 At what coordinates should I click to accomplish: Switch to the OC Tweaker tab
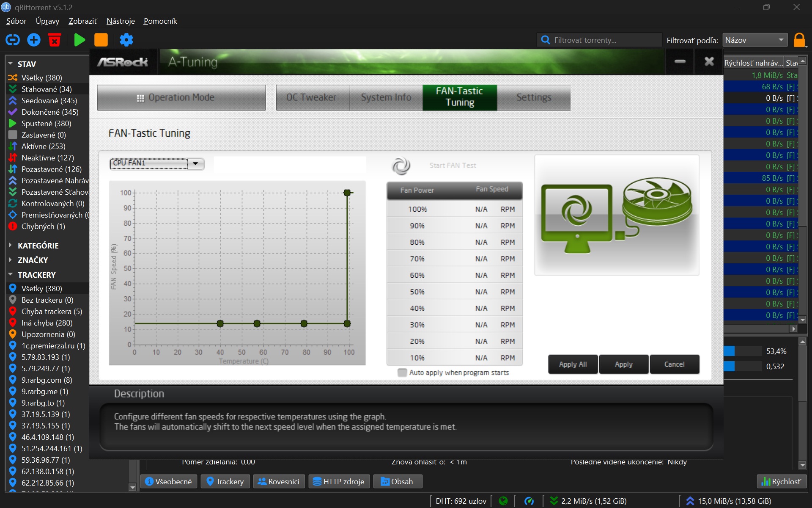pyautogui.click(x=311, y=97)
